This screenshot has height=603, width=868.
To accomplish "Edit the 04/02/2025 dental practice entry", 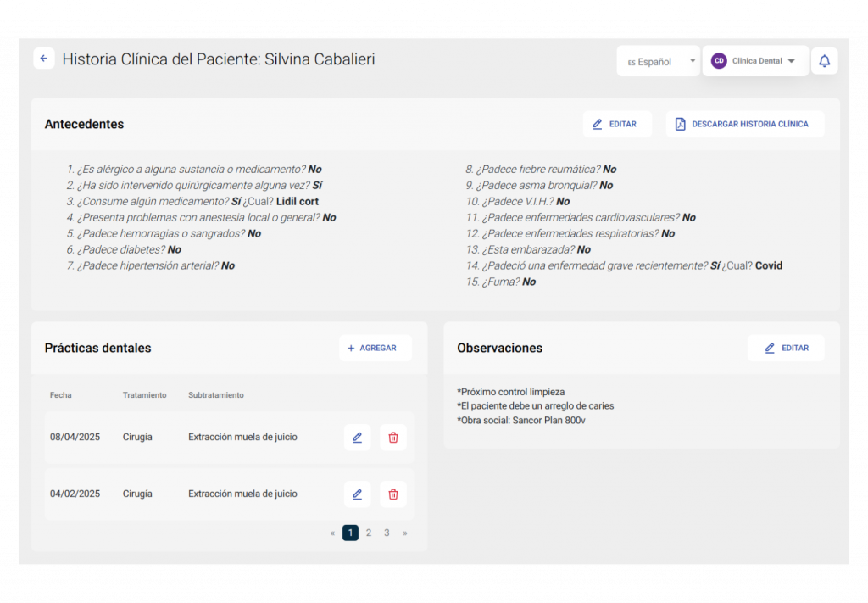I will click(358, 494).
